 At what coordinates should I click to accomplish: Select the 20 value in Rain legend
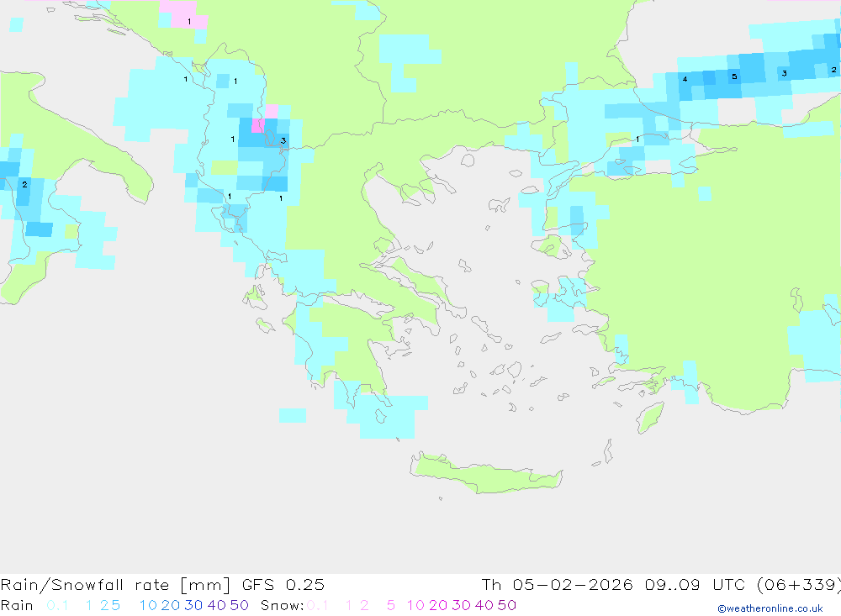(171, 605)
